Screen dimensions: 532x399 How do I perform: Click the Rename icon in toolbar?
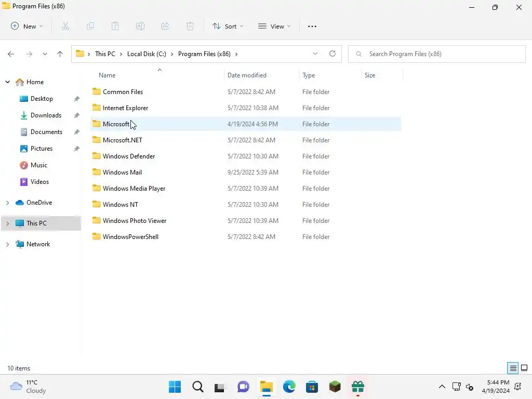click(x=140, y=26)
